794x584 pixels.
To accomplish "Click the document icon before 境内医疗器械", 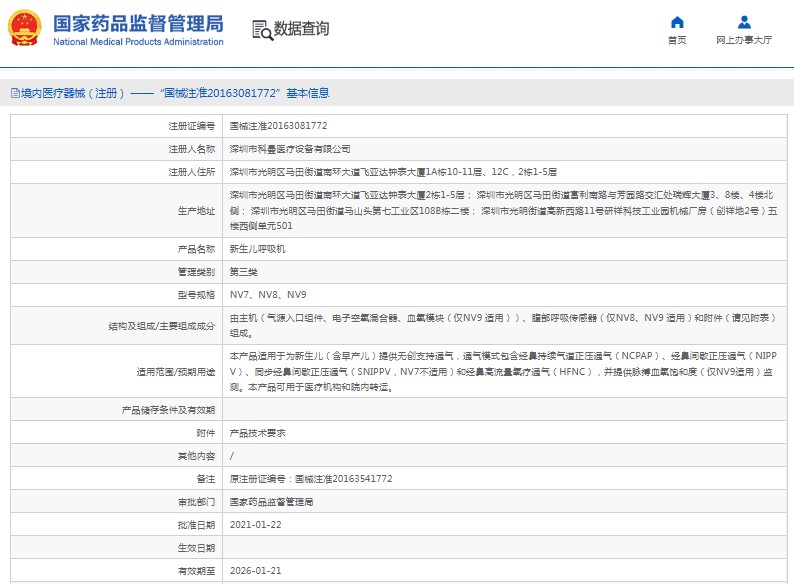I will tap(15, 93).
